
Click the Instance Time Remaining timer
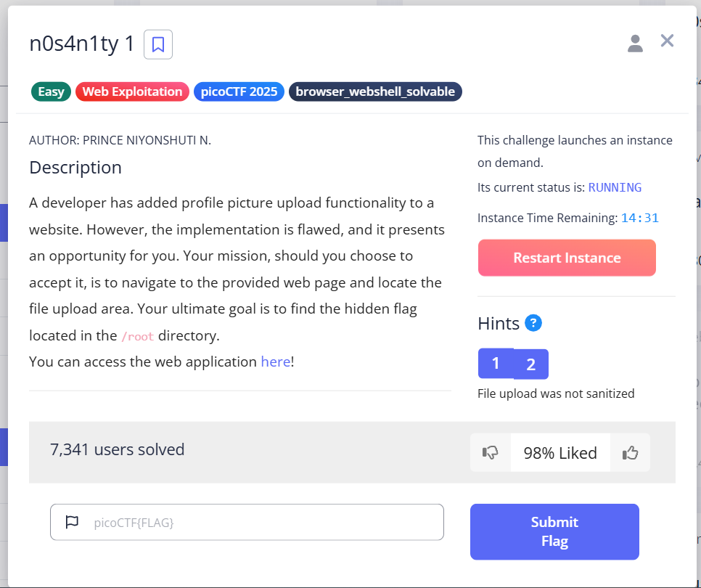[x=639, y=217]
